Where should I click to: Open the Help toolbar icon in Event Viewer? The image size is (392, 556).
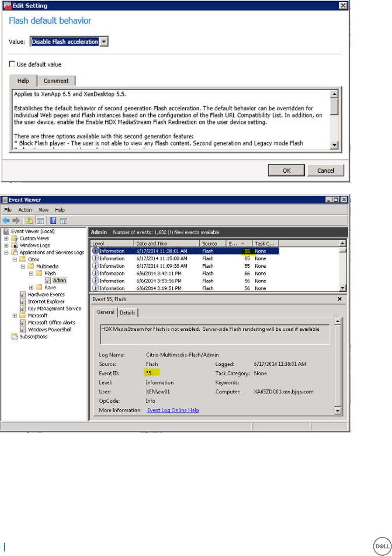pos(53,221)
